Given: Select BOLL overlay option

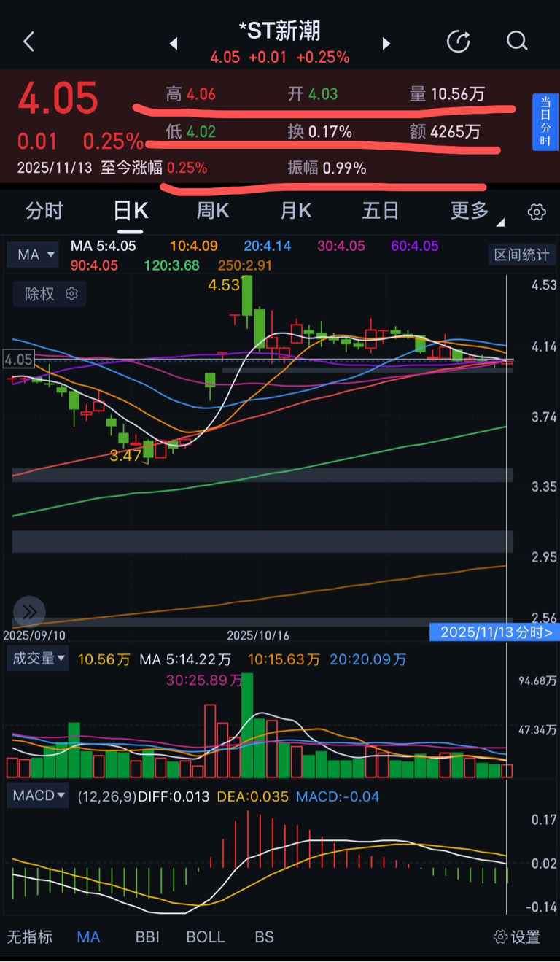Looking at the screenshot, I should (x=206, y=937).
